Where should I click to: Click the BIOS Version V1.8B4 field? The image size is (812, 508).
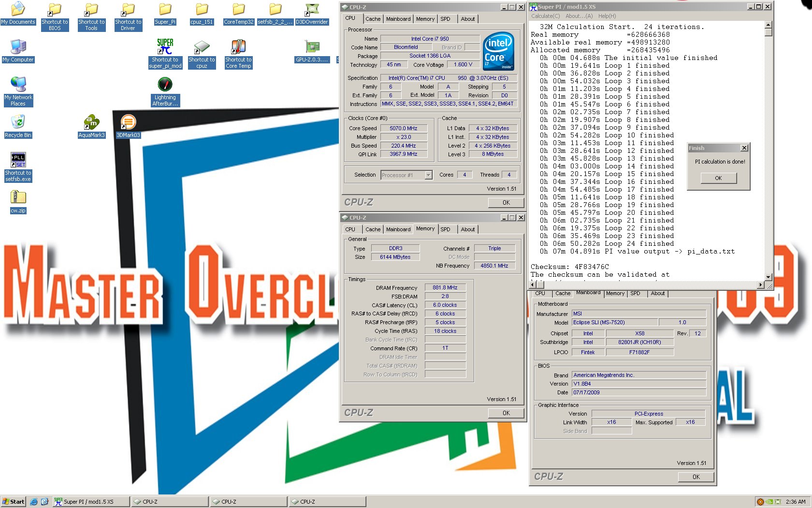[x=639, y=384]
